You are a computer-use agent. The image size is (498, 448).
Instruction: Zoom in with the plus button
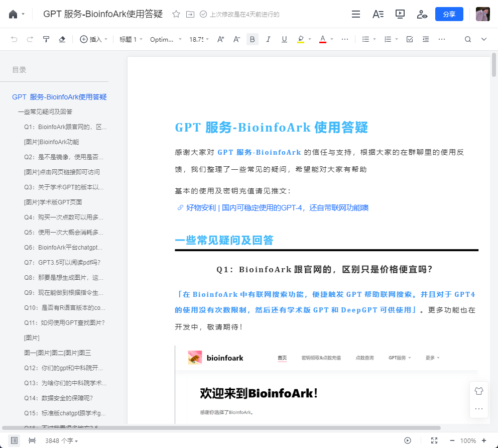click(484, 440)
